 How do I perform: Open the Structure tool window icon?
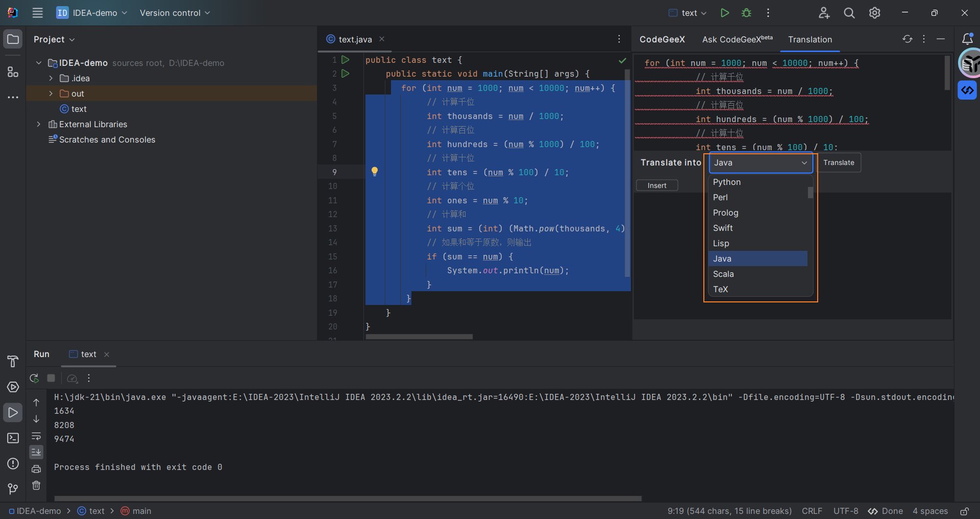coord(13,72)
